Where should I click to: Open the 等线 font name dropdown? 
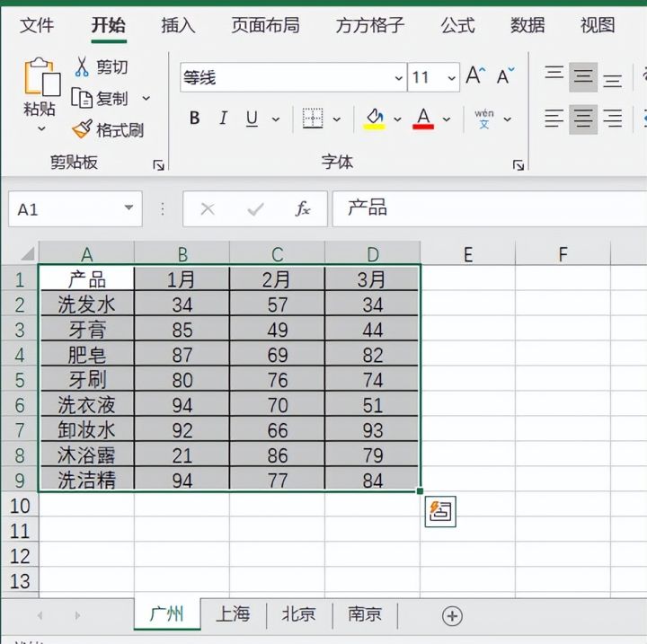[x=398, y=77]
